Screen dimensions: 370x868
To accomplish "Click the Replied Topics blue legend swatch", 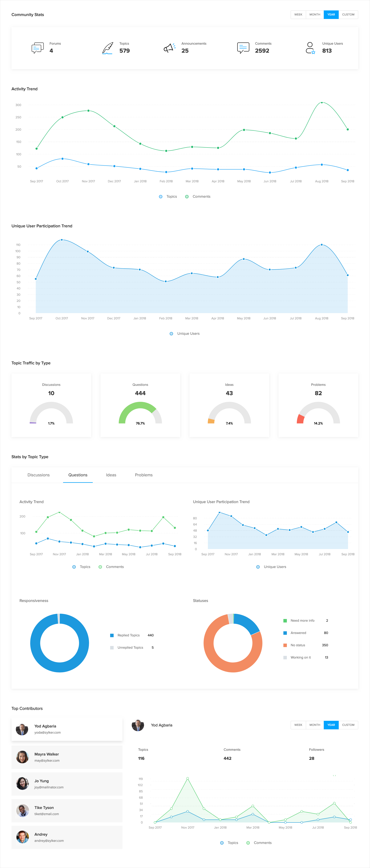I will pos(112,635).
